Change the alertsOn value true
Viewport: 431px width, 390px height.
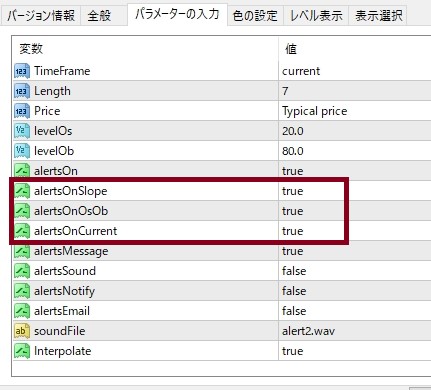coord(292,171)
